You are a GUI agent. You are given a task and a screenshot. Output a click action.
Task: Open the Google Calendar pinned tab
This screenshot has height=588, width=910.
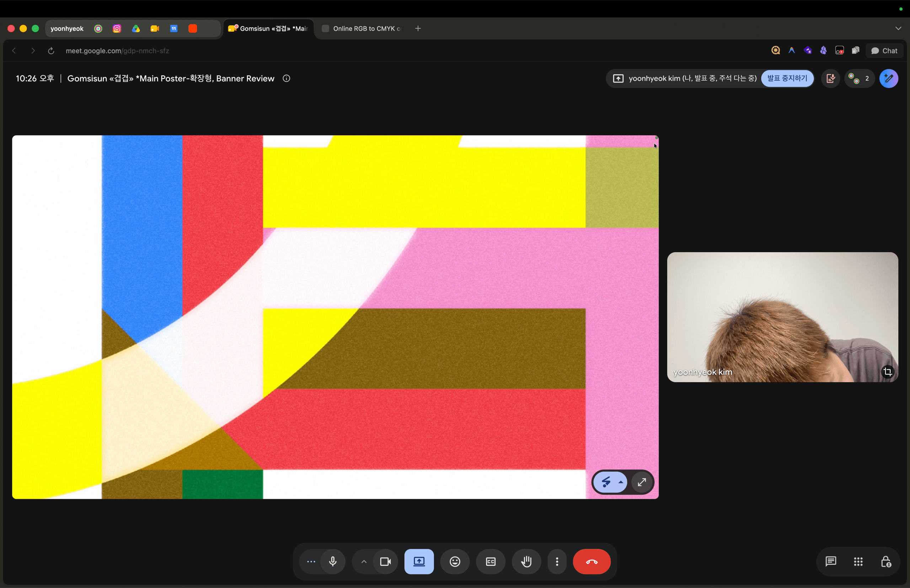click(174, 29)
